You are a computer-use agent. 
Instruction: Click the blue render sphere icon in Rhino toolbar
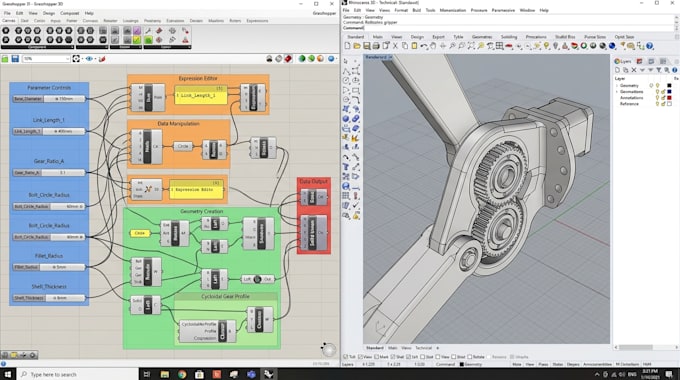pyautogui.click(x=612, y=46)
